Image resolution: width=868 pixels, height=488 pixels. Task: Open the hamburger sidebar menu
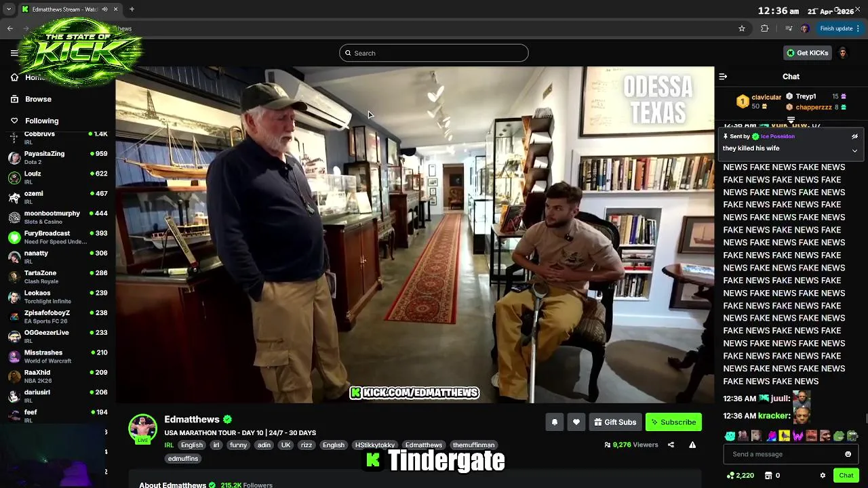14,53
